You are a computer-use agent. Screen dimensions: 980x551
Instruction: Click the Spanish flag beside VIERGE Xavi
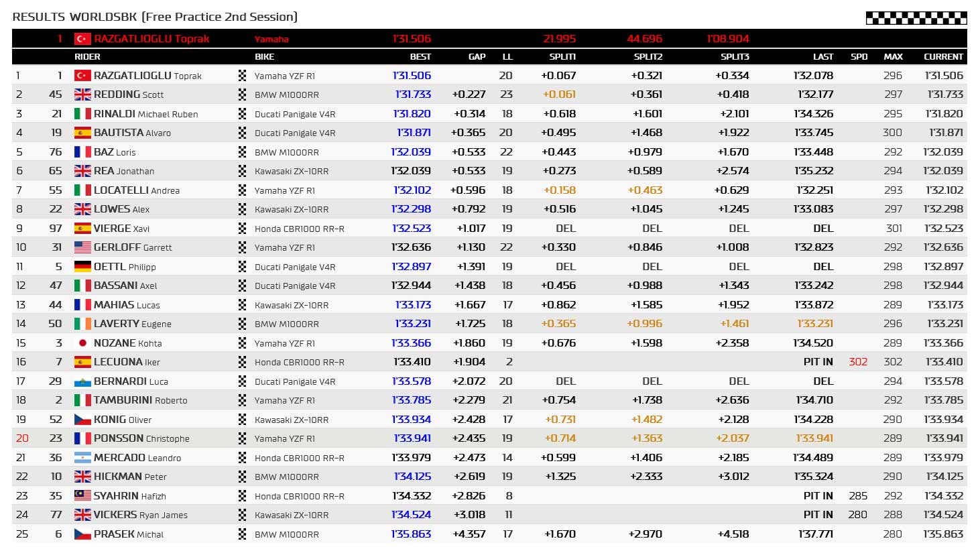pyautogui.click(x=82, y=229)
